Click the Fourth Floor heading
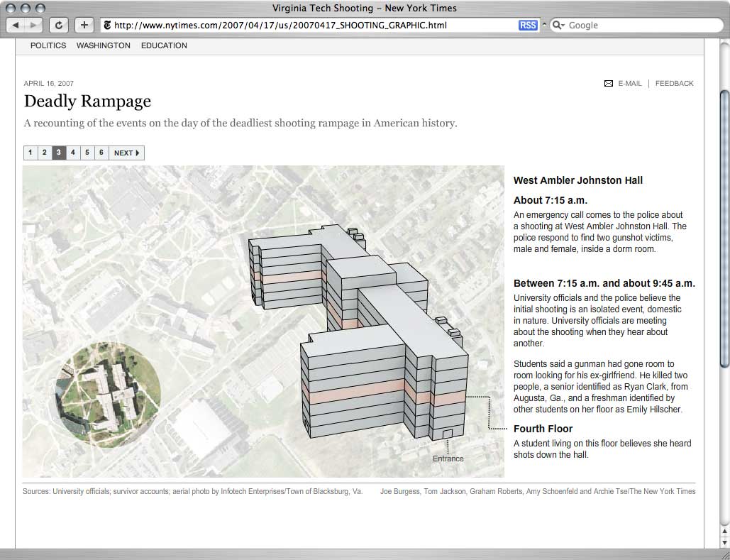The image size is (730, 560). (x=543, y=429)
